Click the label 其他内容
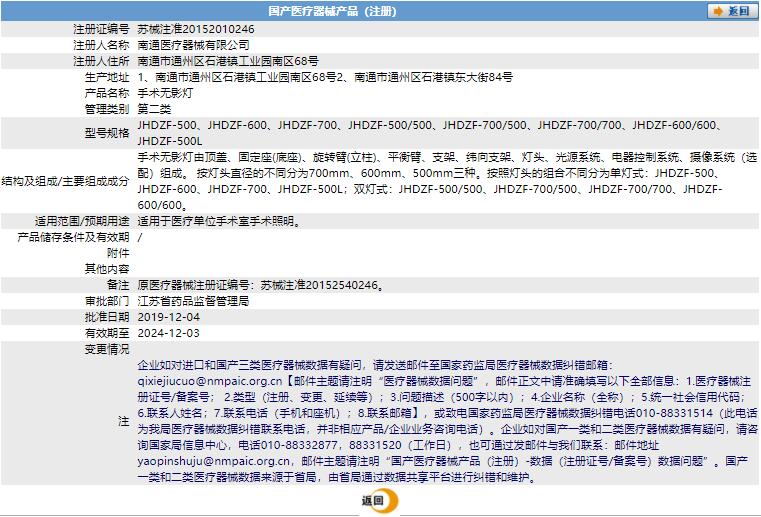 tap(107, 269)
